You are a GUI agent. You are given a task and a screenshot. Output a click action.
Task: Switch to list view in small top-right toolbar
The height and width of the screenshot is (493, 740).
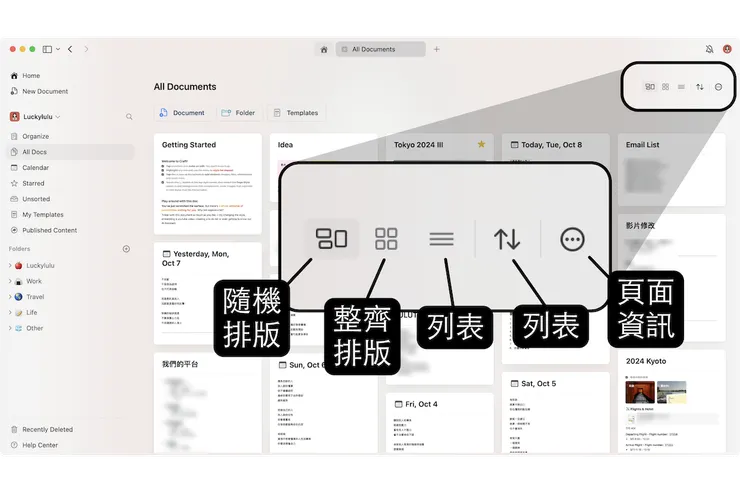(x=681, y=87)
